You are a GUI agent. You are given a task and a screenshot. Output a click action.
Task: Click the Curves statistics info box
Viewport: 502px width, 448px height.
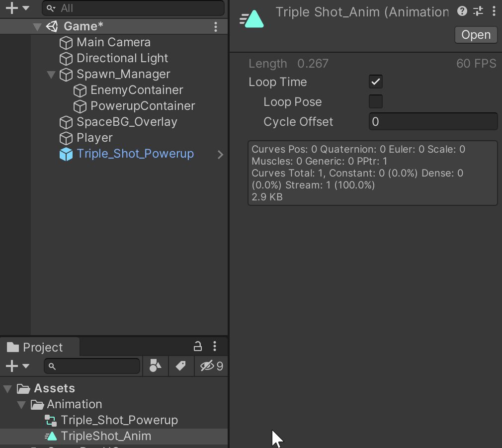point(373,173)
